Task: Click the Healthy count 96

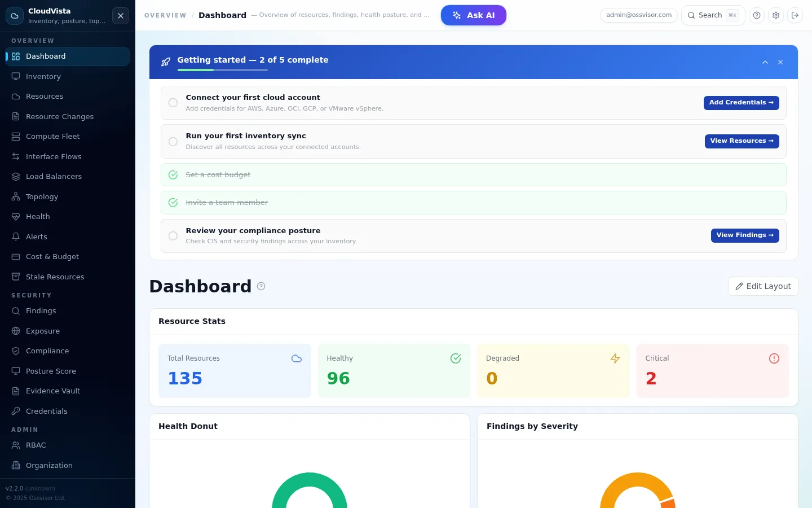Action: pos(338,378)
